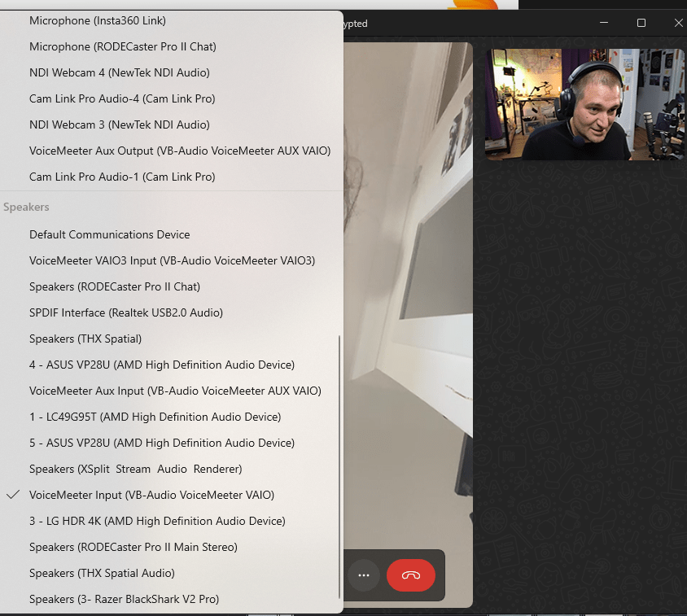Select Default Communications Device speaker
The width and height of the screenshot is (687, 616).
click(x=171, y=235)
